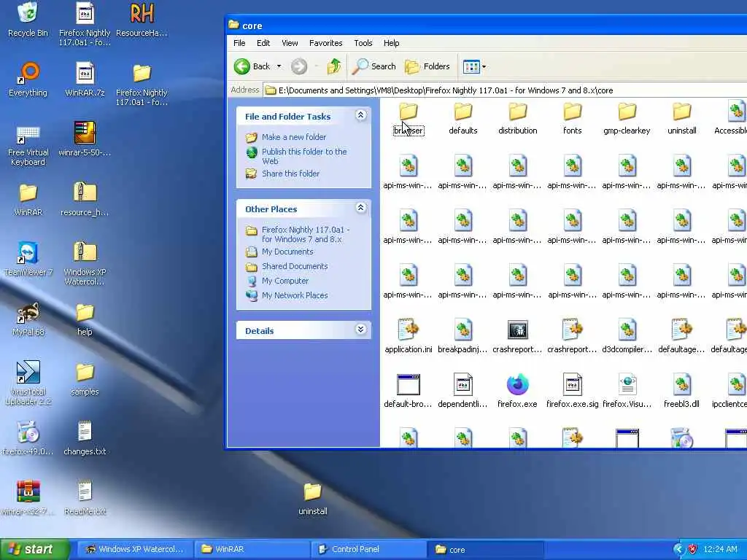The width and height of the screenshot is (747, 560).
Task: Collapse the Other Places panel
Action: tap(360, 208)
